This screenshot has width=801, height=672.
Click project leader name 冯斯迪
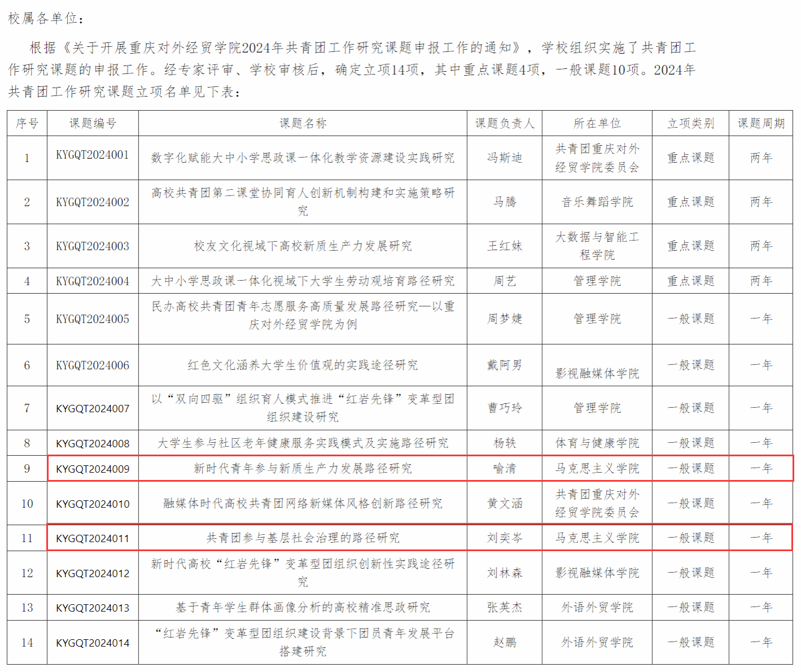coord(504,158)
